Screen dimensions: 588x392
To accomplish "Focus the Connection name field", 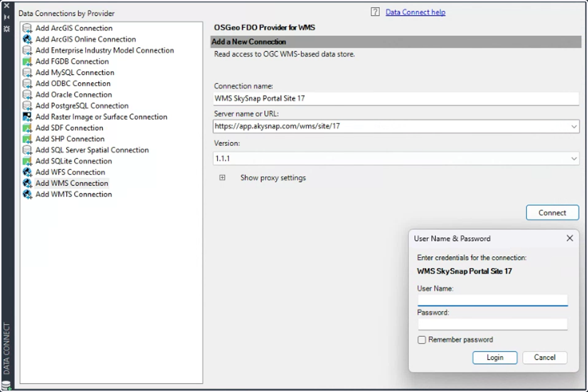I will [x=396, y=98].
